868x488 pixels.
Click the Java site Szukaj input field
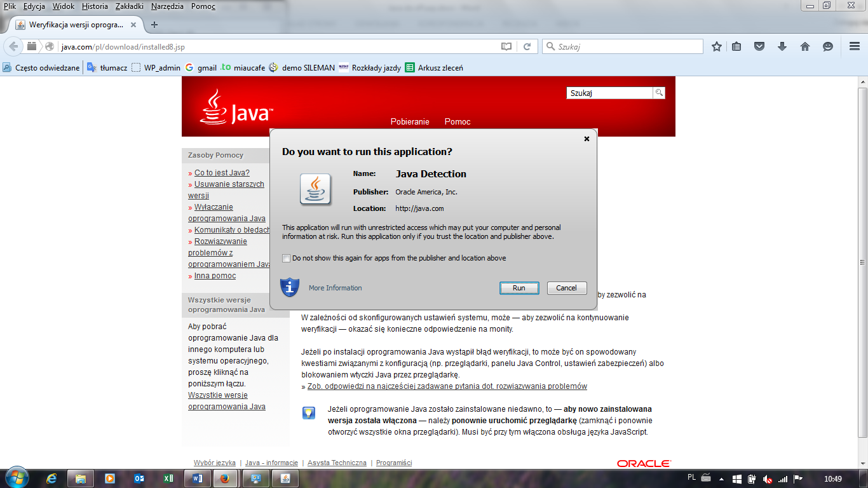(x=609, y=93)
